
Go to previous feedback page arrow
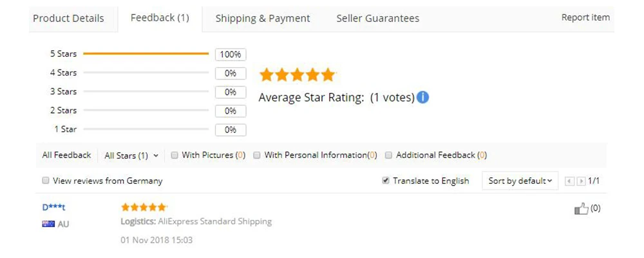(x=569, y=181)
